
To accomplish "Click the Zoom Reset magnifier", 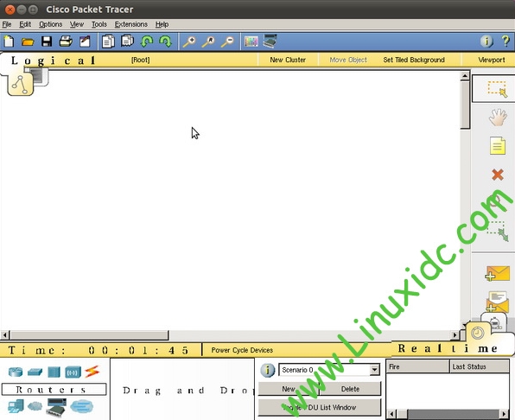I will (208, 42).
